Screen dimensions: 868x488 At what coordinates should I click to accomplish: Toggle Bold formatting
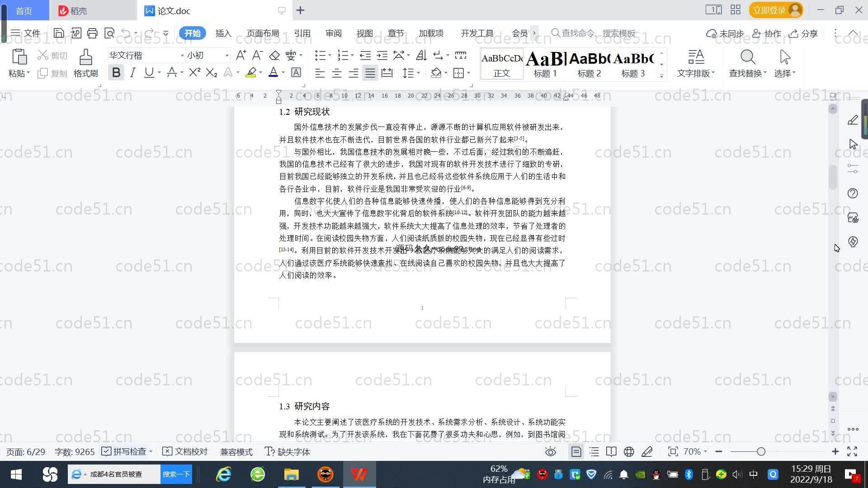[x=116, y=72]
